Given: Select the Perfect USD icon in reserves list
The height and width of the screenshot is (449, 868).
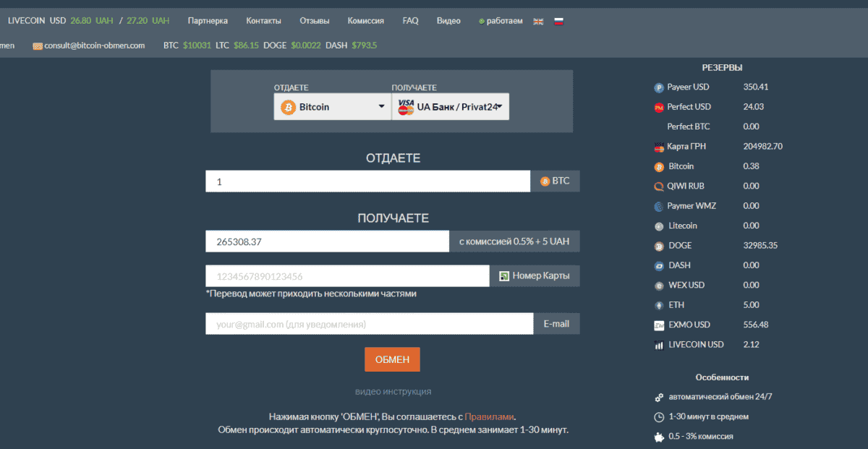Looking at the screenshot, I should [x=659, y=106].
